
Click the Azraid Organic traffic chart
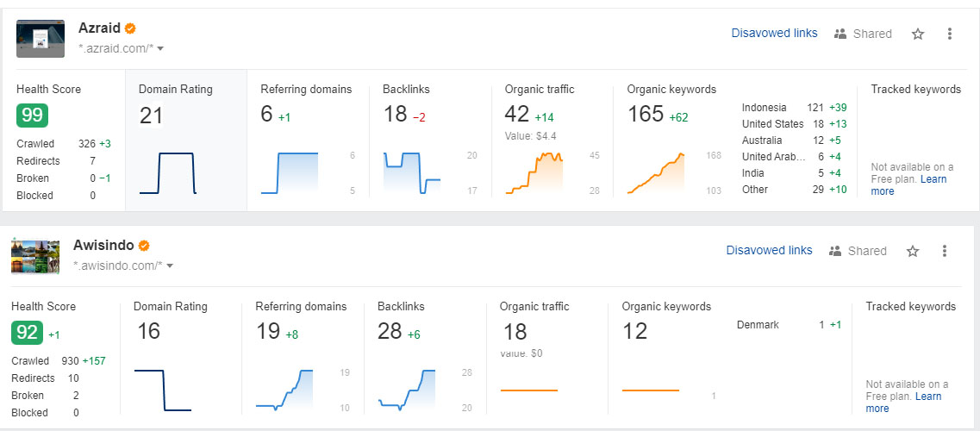(x=534, y=173)
